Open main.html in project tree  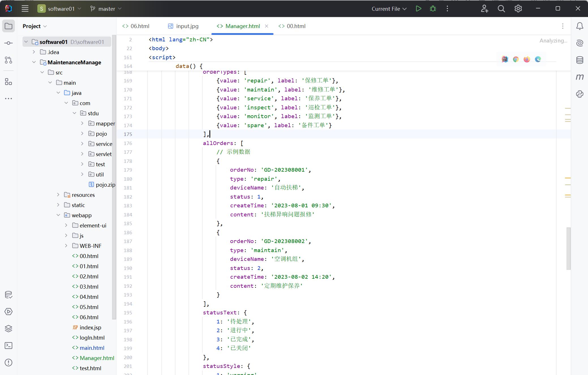[92, 348]
